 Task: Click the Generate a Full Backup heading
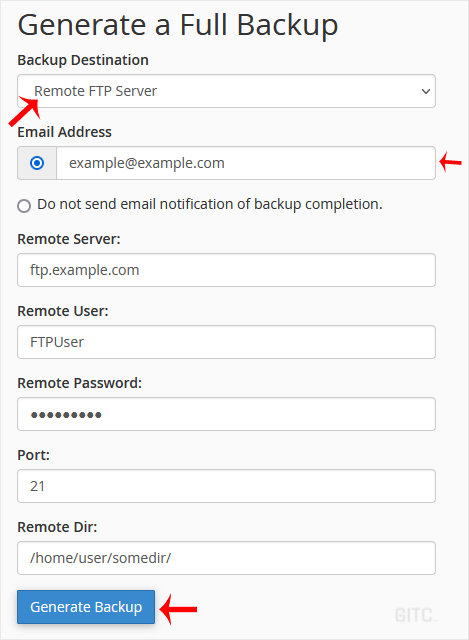[178, 25]
